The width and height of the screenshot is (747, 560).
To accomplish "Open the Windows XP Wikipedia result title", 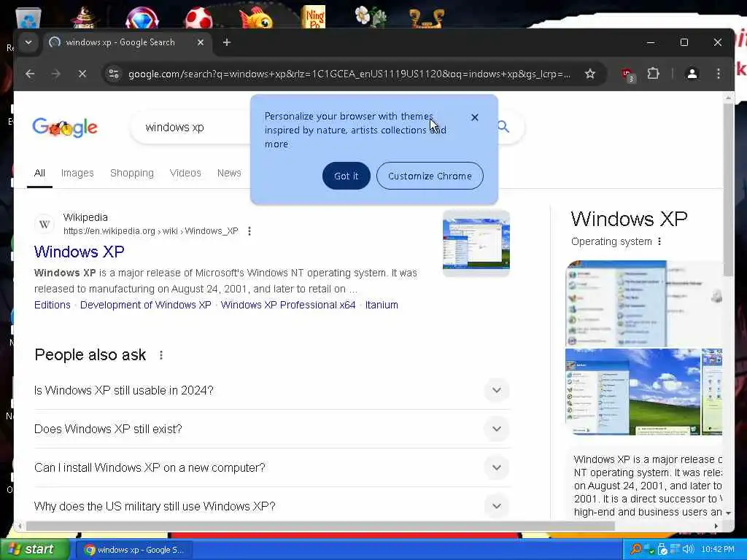I will (79, 252).
